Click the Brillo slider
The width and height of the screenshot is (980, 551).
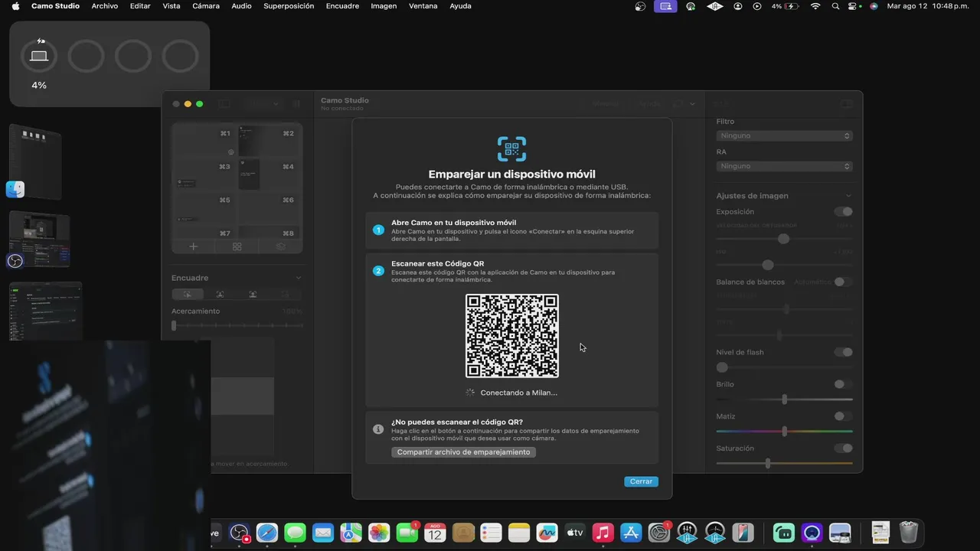click(784, 399)
